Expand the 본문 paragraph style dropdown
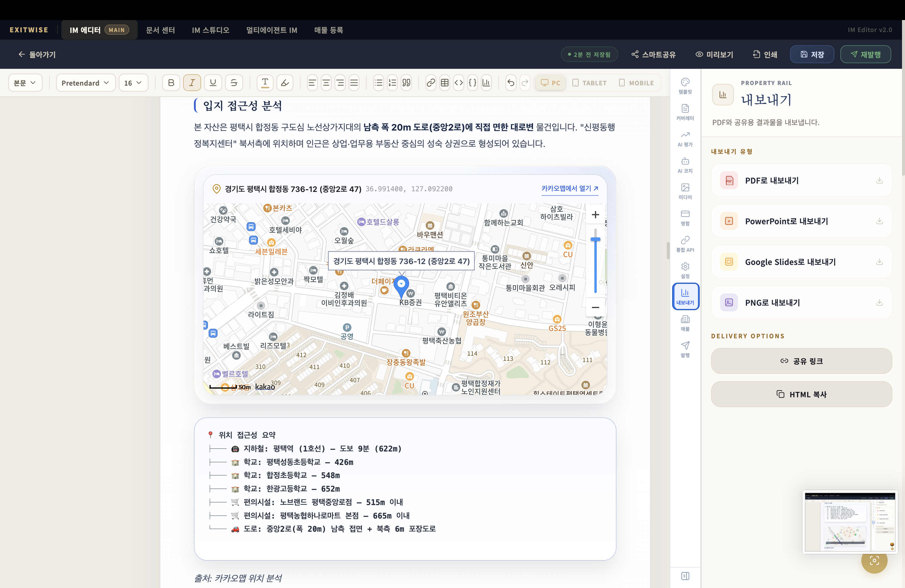905x588 pixels. coord(25,83)
